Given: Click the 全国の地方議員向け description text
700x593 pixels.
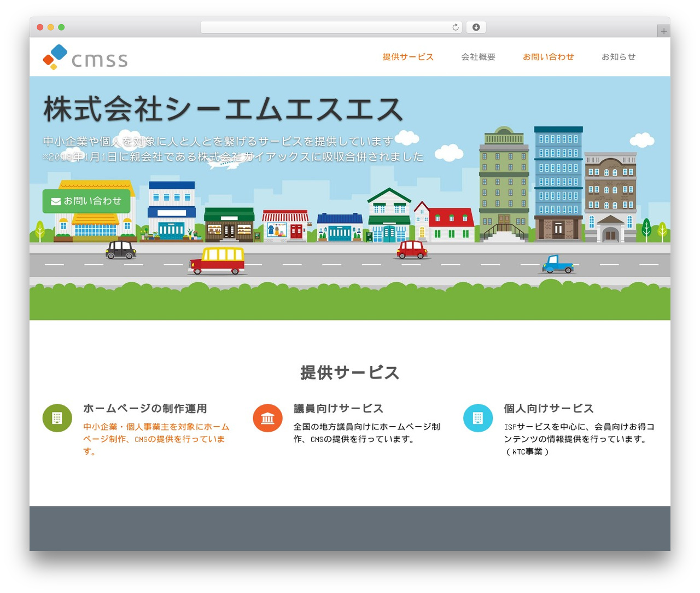Looking at the screenshot, I should pyautogui.click(x=367, y=433).
